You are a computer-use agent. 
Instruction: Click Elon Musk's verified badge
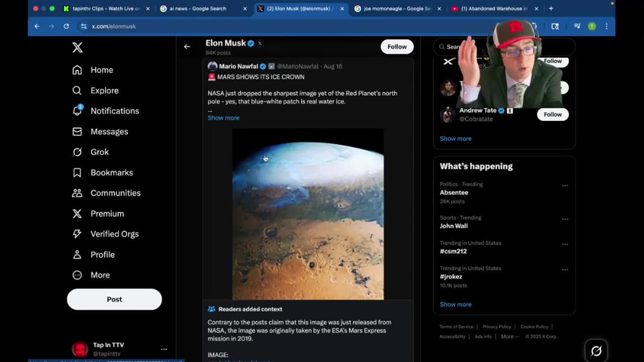251,43
